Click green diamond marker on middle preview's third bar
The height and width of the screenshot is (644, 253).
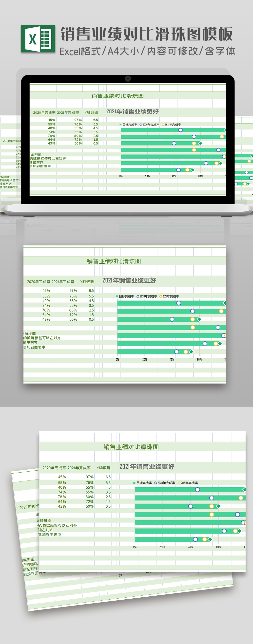[x=199, y=319]
